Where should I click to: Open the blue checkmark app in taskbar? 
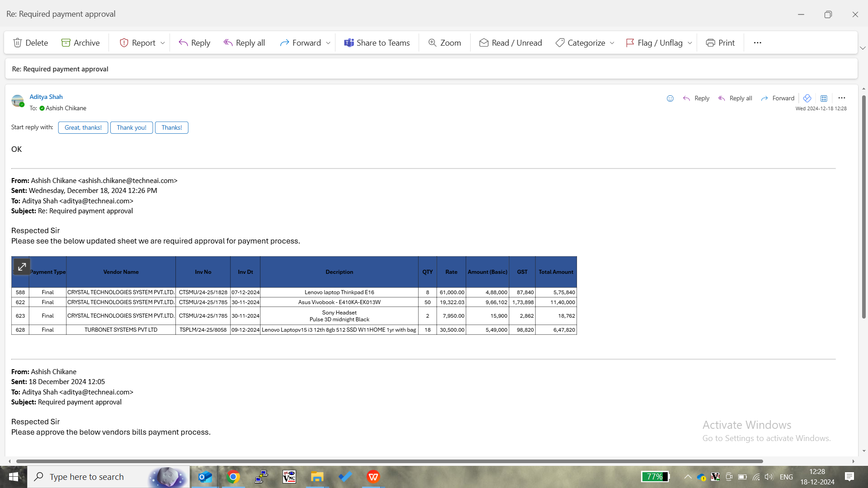coord(345,477)
